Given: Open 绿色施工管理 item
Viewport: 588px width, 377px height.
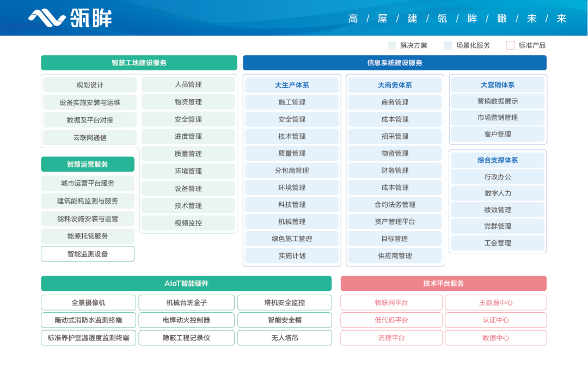Looking at the screenshot, I should click(x=292, y=239).
